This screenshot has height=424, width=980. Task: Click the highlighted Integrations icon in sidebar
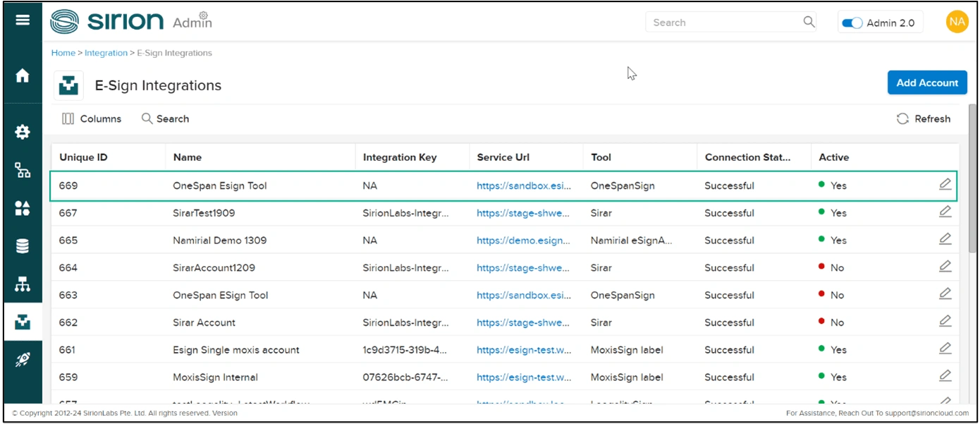click(22, 322)
